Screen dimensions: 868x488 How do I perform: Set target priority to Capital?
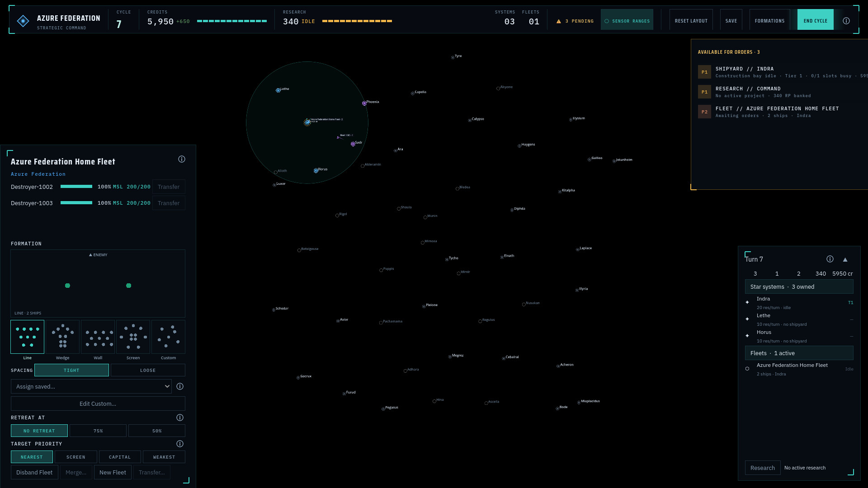pyautogui.click(x=120, y=457)
